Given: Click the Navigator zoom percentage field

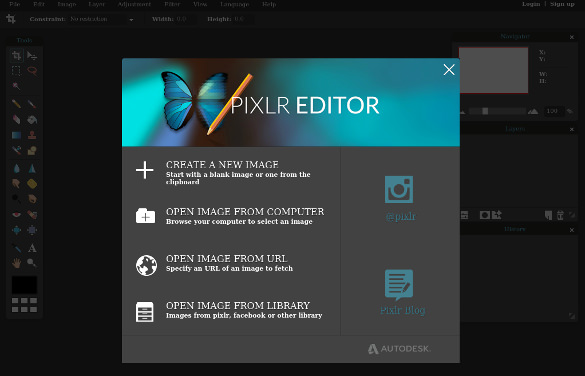Looking at the screenshot, I should 553,111.
